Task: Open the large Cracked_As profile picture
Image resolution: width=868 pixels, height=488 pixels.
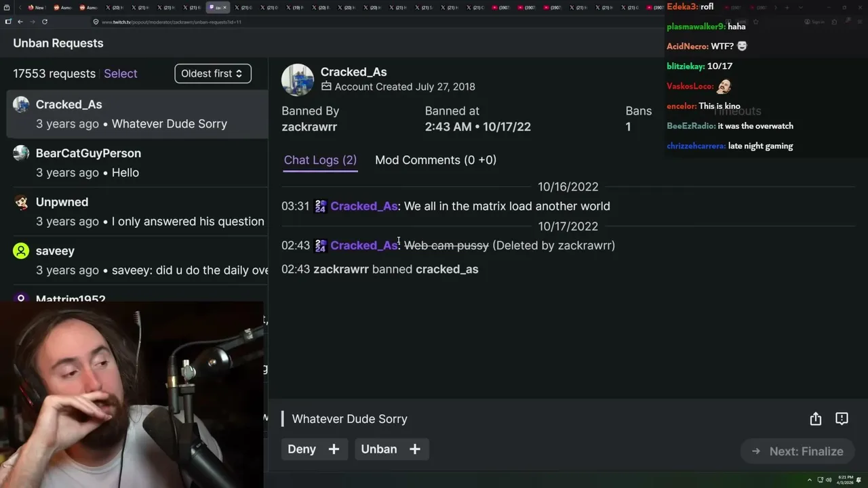Action: (x=298, y=80)
